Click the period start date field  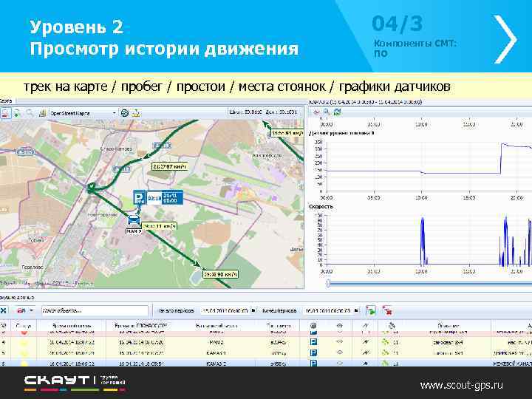click(x=225, y=310)
